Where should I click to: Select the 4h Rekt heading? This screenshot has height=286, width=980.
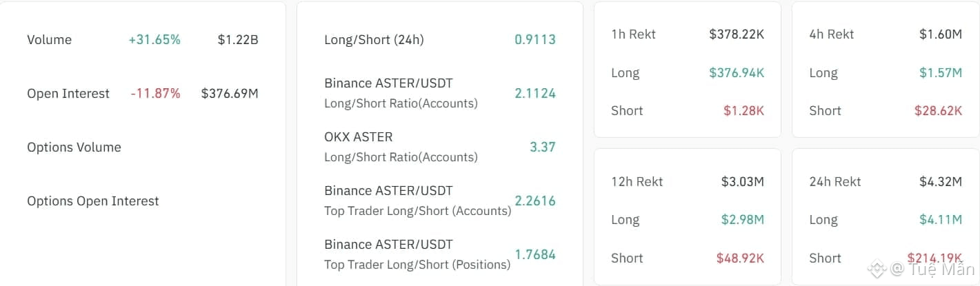832,34
